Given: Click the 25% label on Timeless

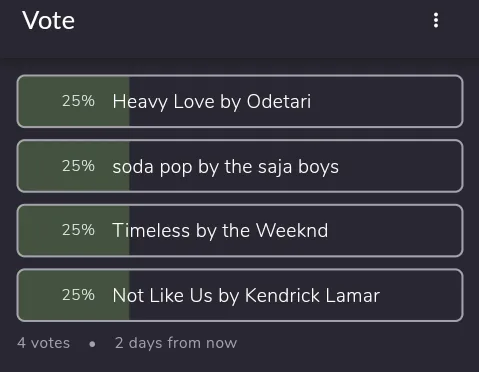Looking at the screenshot, I should tap(78, 230).
